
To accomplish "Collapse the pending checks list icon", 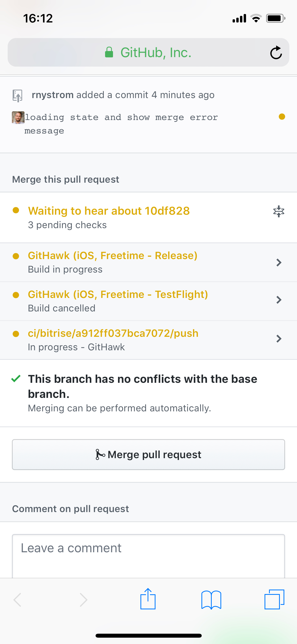I will click(279, 211).
